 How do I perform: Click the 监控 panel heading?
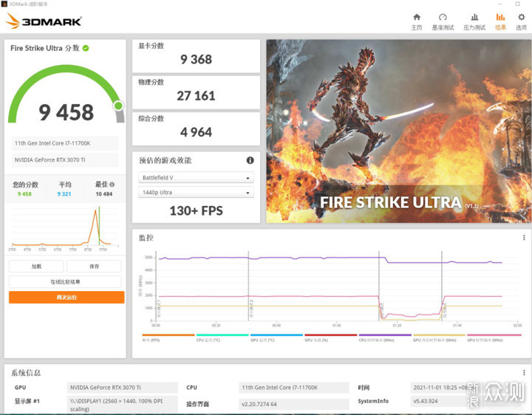coord(146,238)
